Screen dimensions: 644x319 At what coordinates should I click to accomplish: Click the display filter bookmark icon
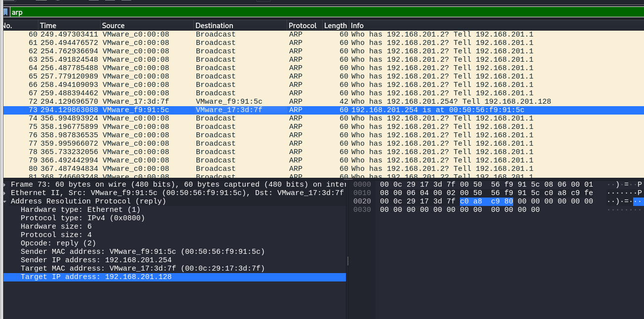5,12
